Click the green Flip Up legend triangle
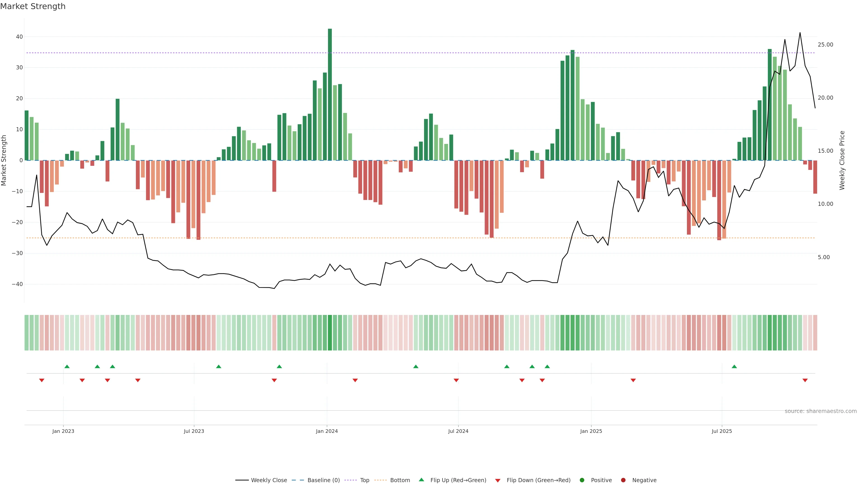This screenshot has height=488, width=868. 421,480
